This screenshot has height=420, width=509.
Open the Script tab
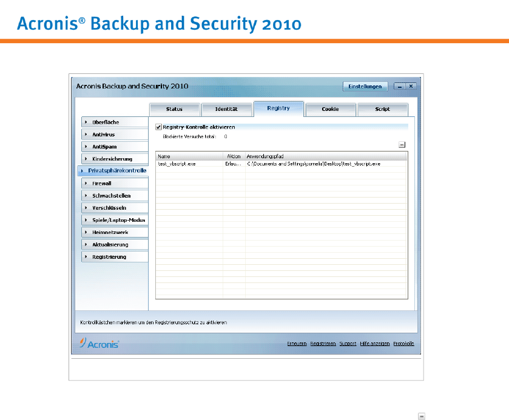point(382,109)
